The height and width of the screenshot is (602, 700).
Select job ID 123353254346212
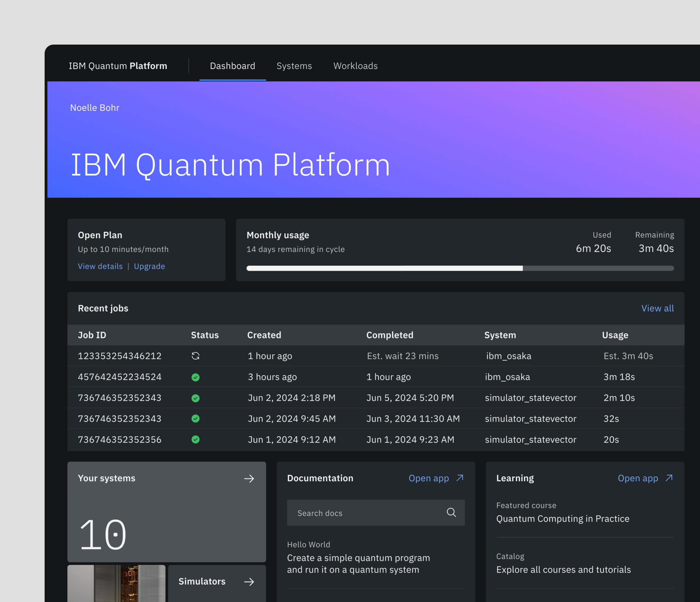[x=119, y=356]
